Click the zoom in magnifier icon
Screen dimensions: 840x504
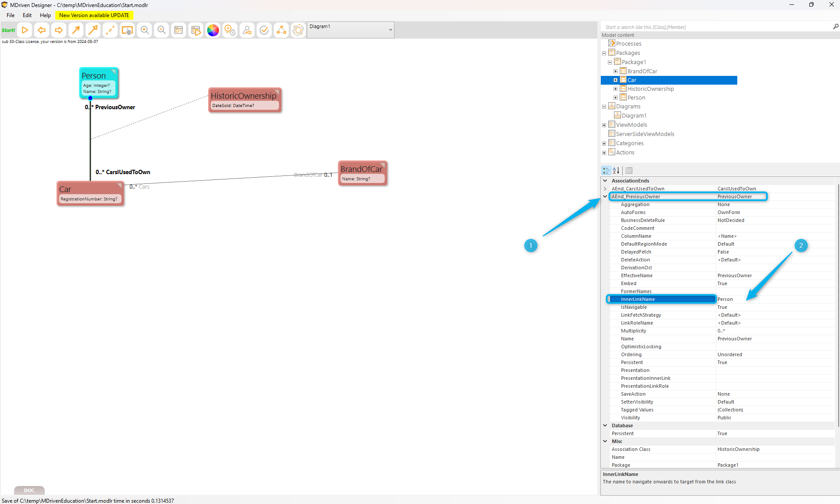tap(144, 30)
